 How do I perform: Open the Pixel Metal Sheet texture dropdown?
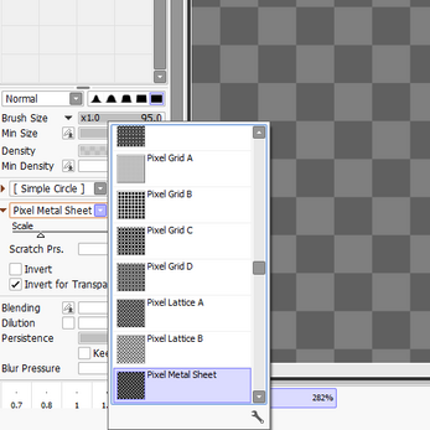coord(100,211)
